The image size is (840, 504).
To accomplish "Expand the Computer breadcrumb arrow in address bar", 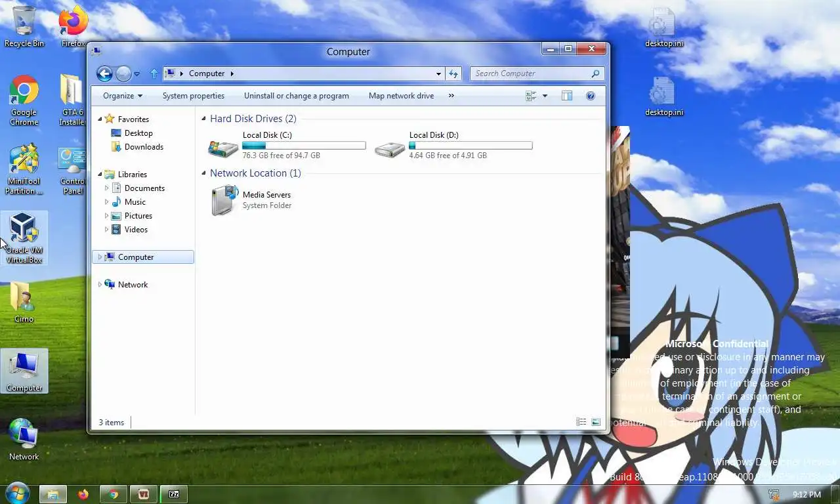I will (x=232, y=73).
